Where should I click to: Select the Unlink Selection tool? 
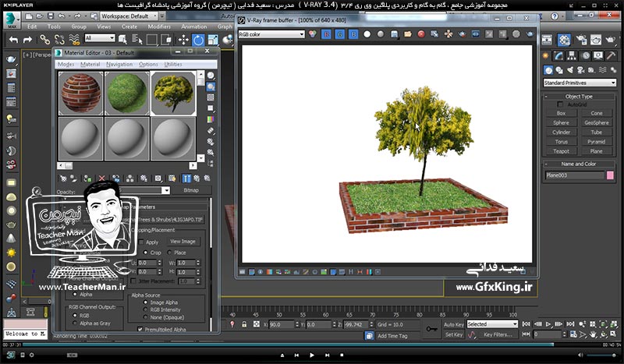[x=59, y=40]
